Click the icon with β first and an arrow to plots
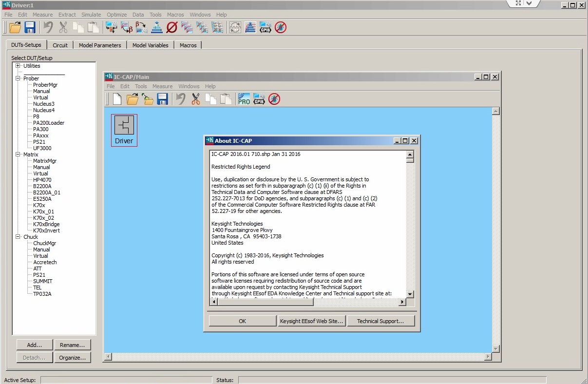The image size is (588, 384). [x=141, y=27]
